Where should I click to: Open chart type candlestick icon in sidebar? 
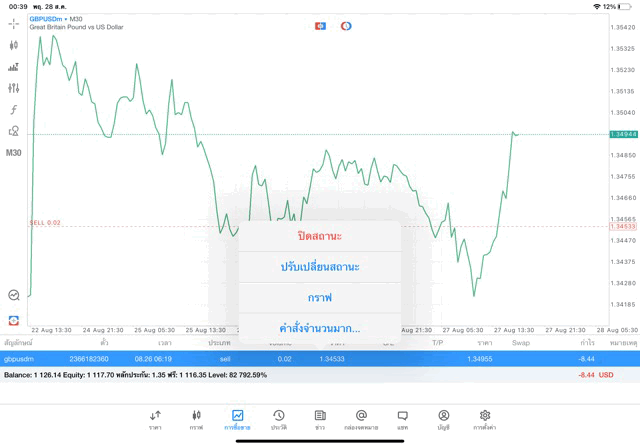click(13, 45)
